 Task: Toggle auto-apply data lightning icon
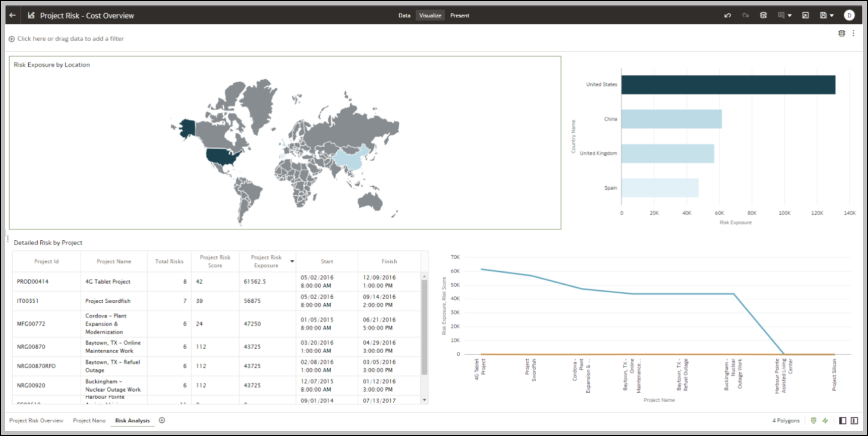click(825, 420)
